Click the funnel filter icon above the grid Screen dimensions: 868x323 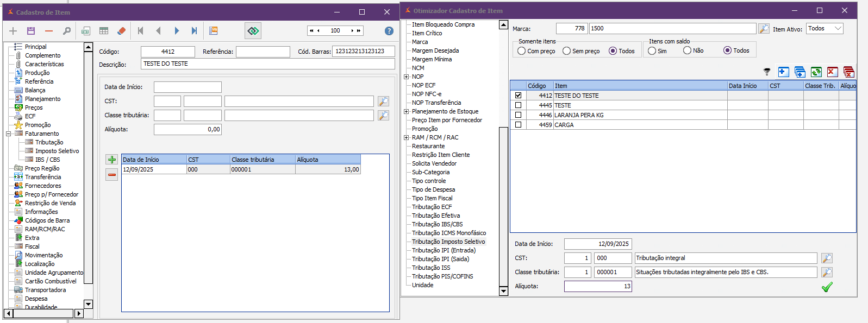point(767,72)
